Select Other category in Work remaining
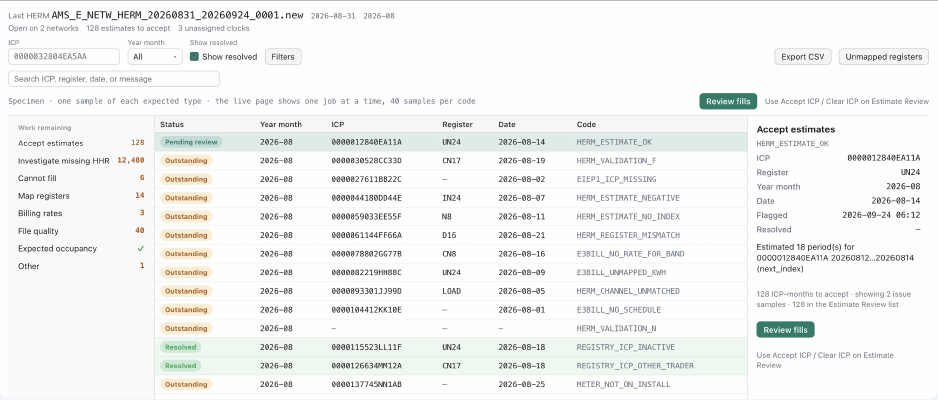Viewport: 938px width, 400px height. (x=81, y=266)
